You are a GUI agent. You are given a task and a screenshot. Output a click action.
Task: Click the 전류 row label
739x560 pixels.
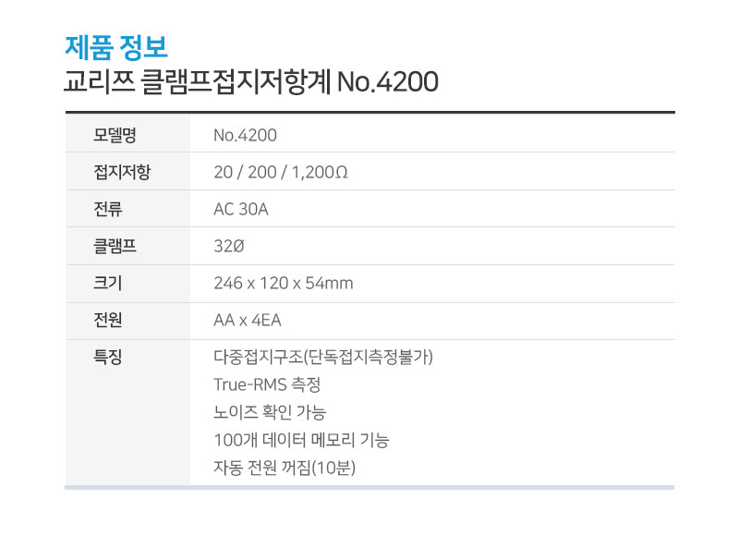[108, 209]
